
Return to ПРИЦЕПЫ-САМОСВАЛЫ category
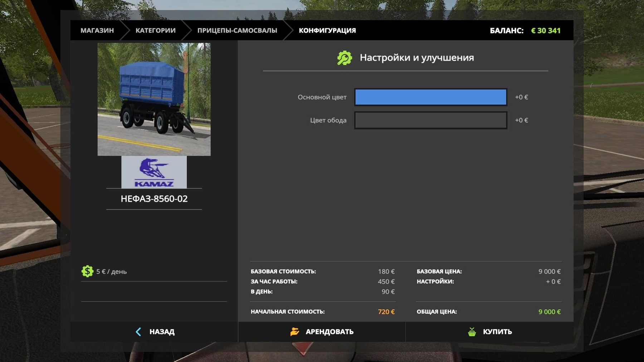pyautogui.click(x=237, y=30)
